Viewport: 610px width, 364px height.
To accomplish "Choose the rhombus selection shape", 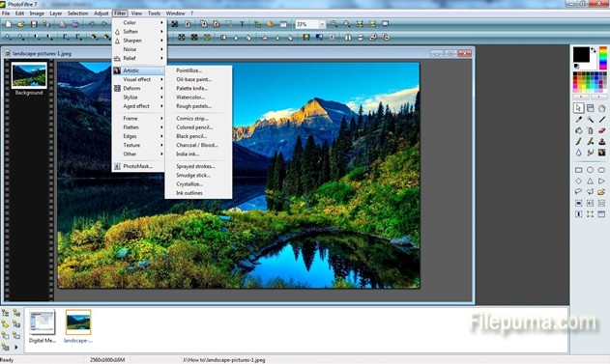I will pos(578,181).
